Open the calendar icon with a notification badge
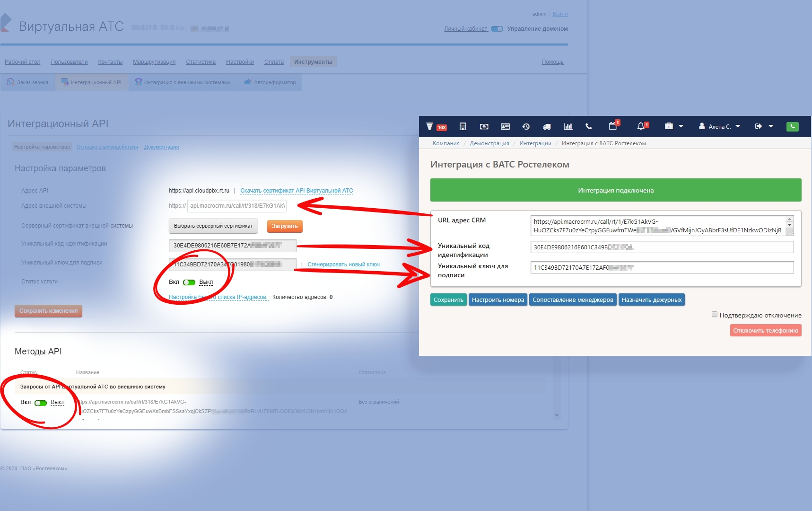This screenshot has width=812, height=511. [613, 126]
